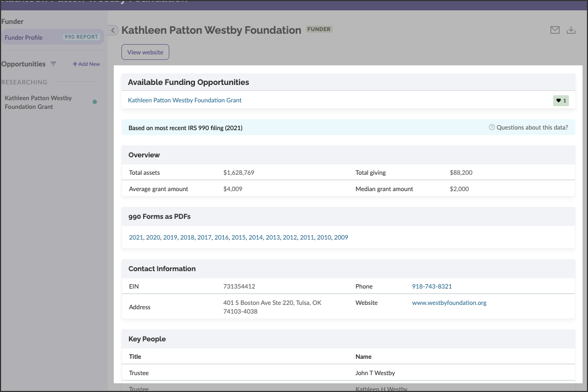Click the teal status dot on the sidebar grant

(95, 102)
